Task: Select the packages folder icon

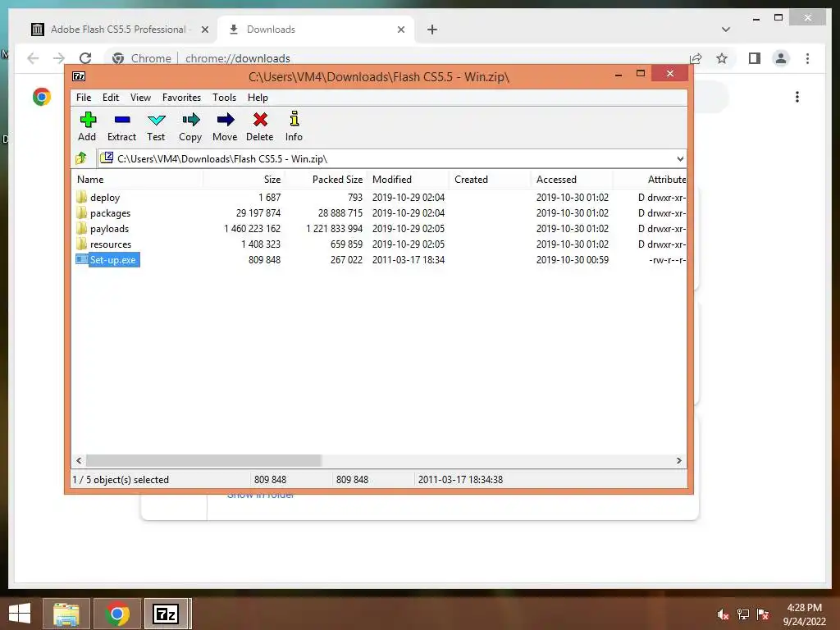Action: click(81, 212)
